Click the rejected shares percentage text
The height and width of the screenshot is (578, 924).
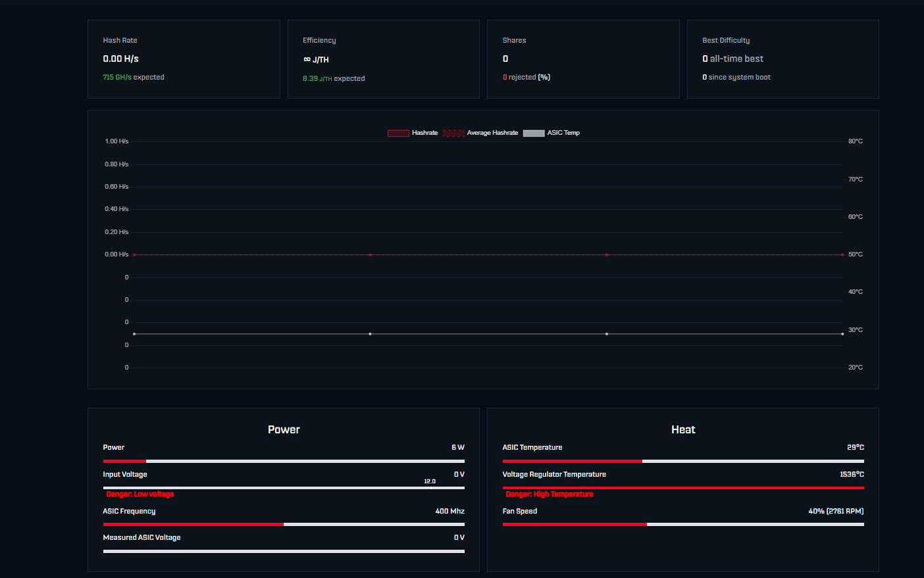(526, 78)
